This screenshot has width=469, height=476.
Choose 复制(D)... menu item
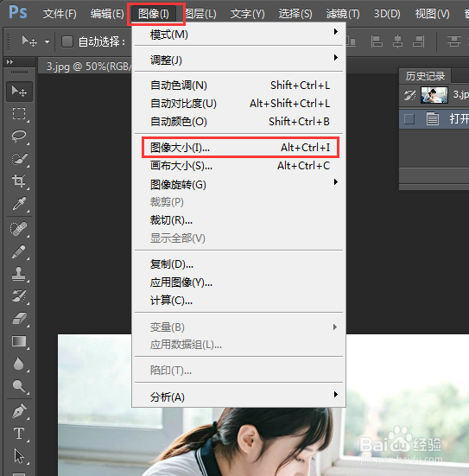(x=238, y=264)
